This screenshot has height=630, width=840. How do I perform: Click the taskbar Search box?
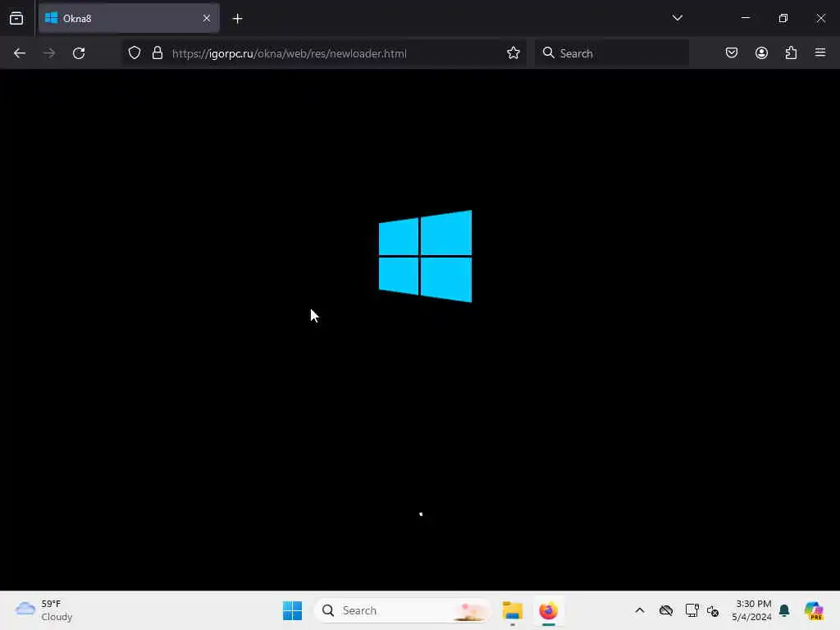403,610
